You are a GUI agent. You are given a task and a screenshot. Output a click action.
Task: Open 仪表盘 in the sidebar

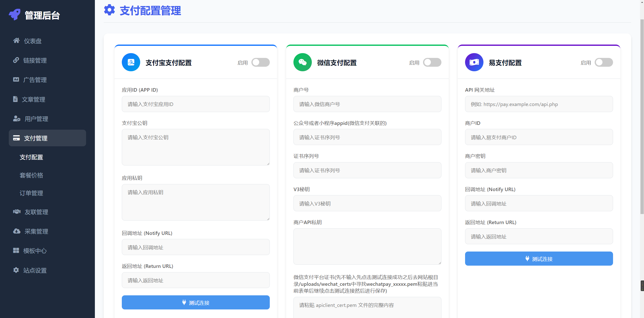tap(47, 41)
